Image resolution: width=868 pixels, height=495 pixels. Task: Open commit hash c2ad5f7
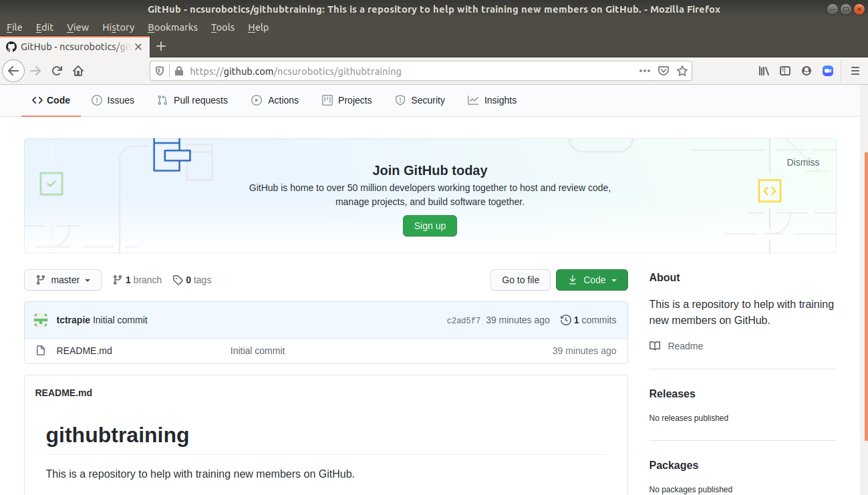[x=464, y=321]
